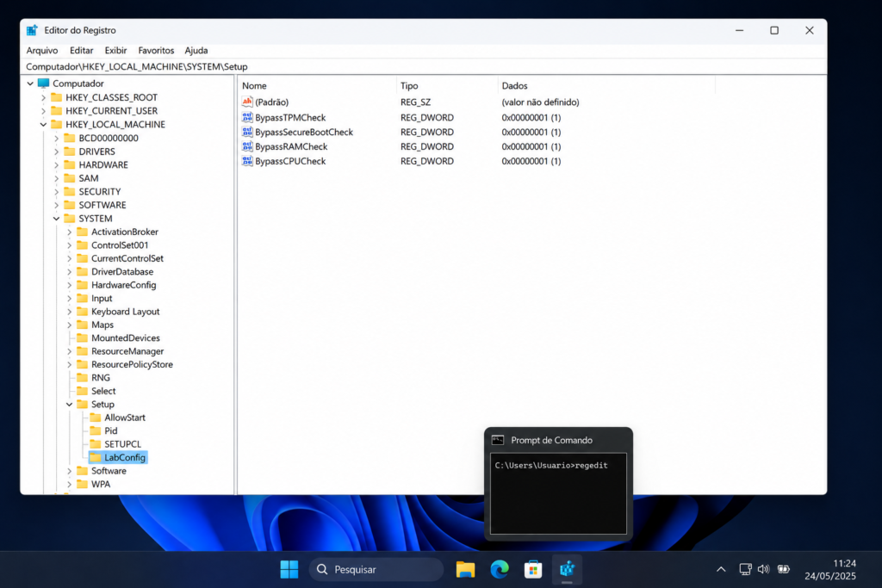Click the battery icon in system tray
Screen dimensions: 882x588
point(784,569)
